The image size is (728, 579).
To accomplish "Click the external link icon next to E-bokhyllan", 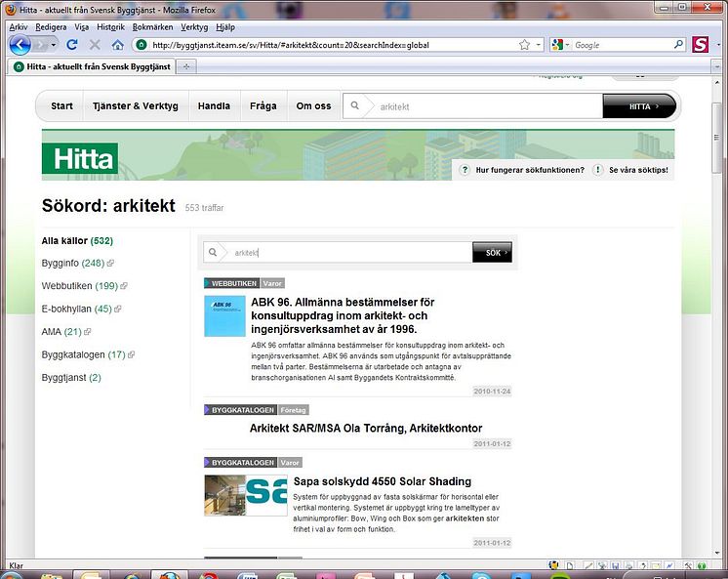I will [x=117, y=309].
